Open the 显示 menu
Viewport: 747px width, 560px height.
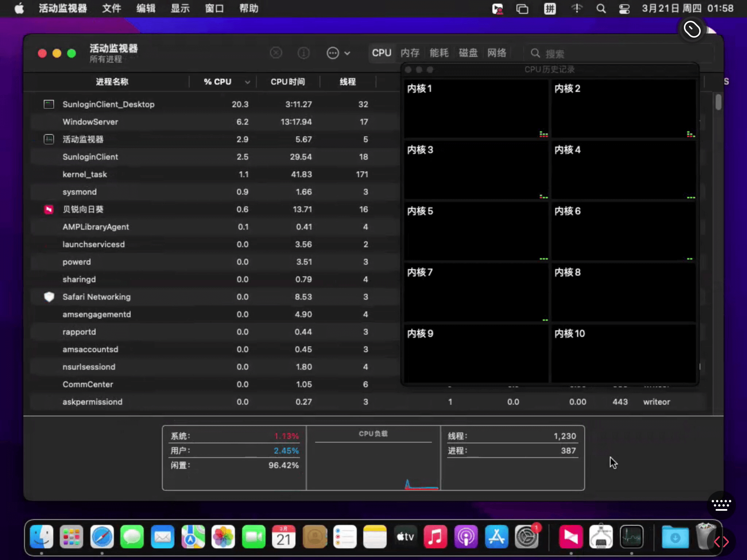pos(180,8)
